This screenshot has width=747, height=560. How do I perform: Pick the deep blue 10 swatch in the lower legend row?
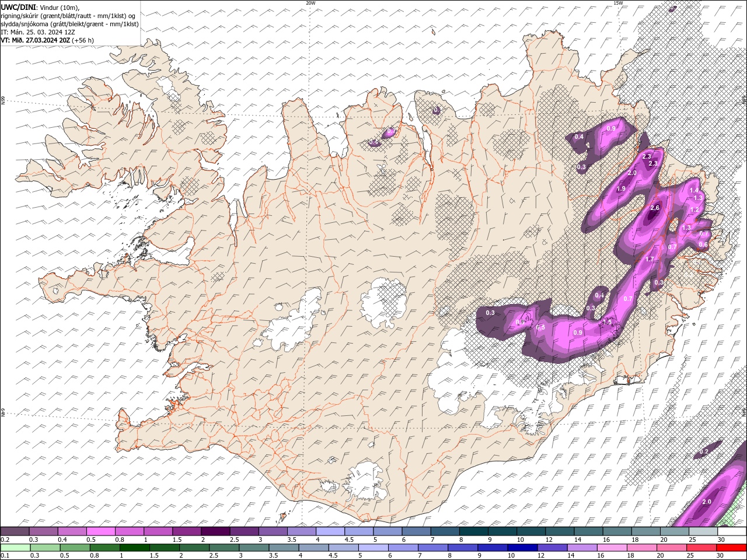[x=522, y=548]
